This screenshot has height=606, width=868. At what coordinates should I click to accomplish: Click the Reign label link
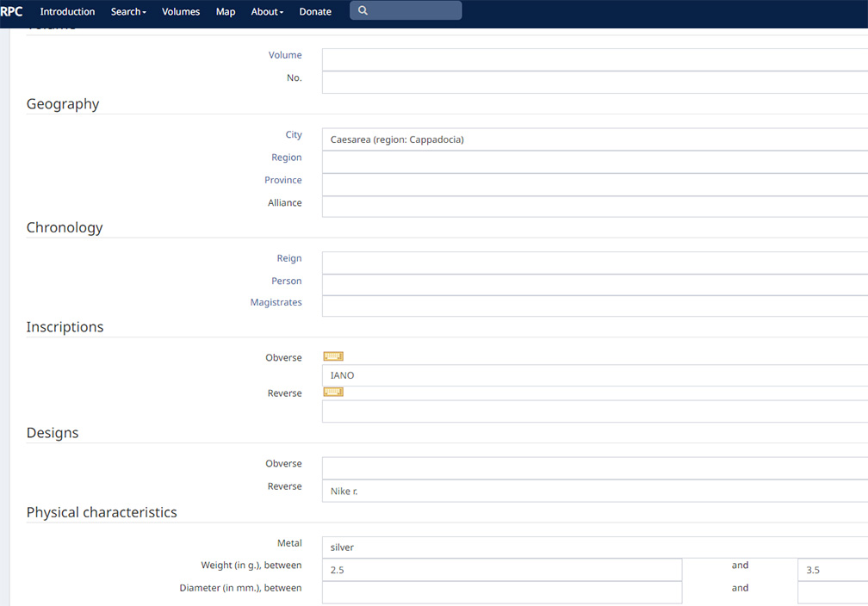289,258
